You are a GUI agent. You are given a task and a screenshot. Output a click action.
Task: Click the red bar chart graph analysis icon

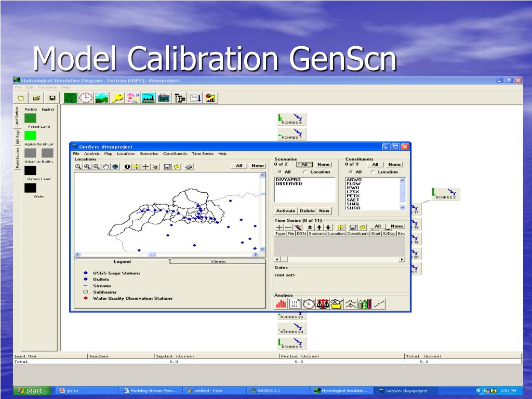281,303
